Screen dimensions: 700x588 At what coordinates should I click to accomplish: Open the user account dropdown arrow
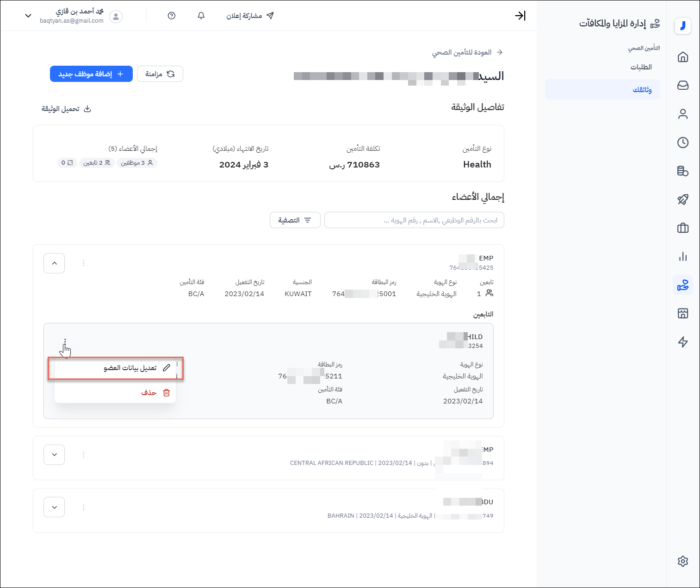28,16
